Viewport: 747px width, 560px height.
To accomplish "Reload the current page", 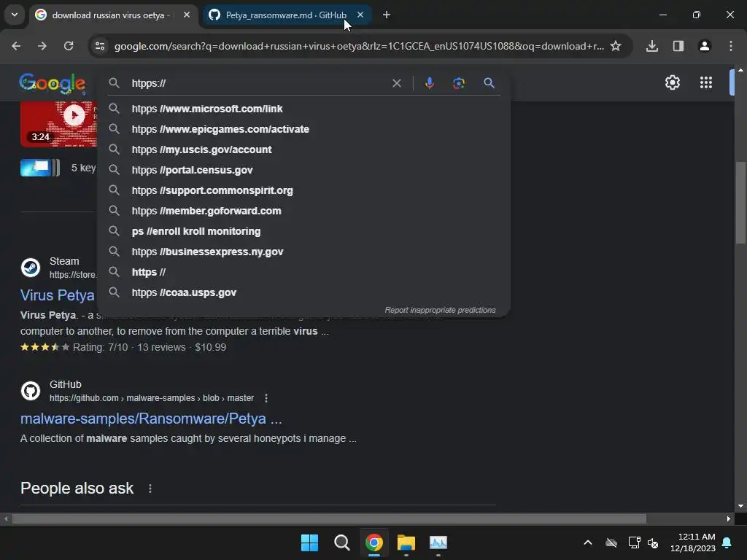I will [69, 46].
